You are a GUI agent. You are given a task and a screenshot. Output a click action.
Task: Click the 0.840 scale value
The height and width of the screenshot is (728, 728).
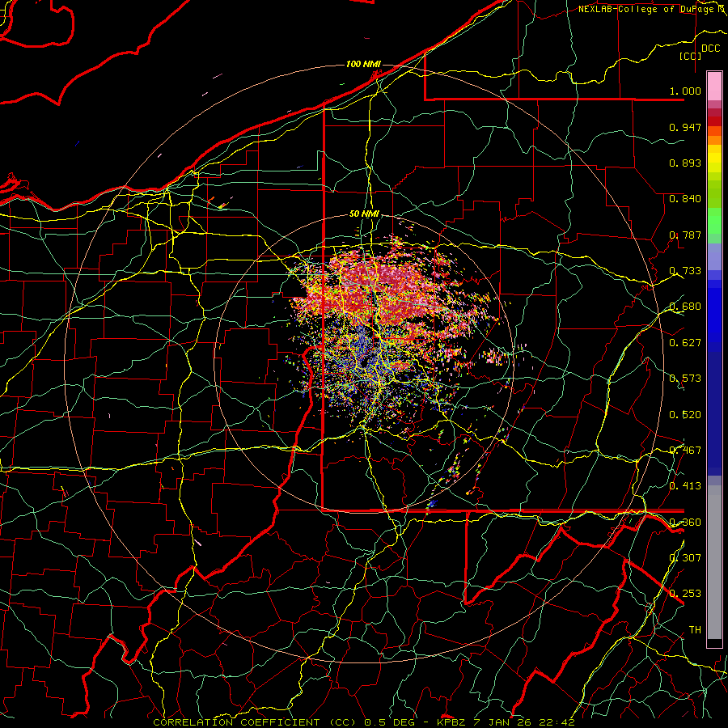pos(685,199)
